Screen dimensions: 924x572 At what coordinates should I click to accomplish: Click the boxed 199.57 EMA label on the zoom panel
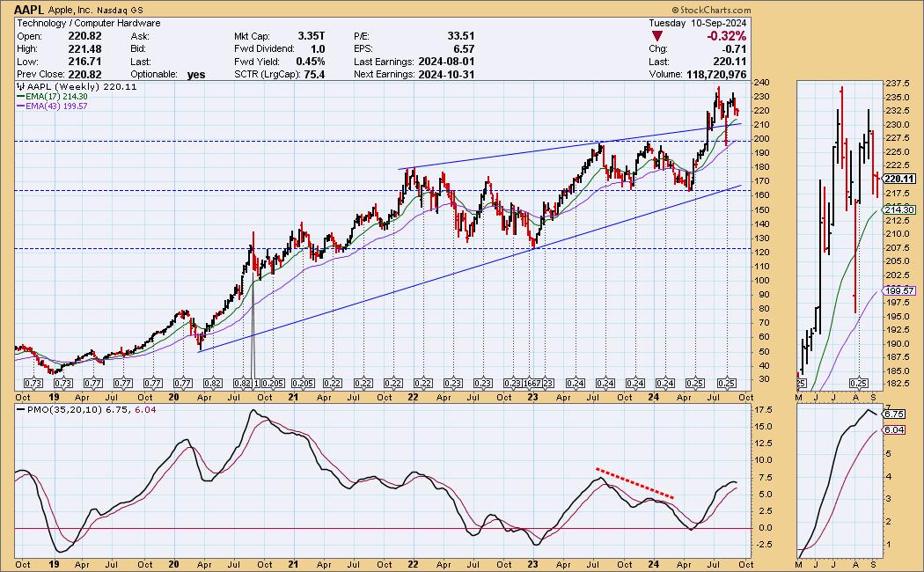point(899,290)
